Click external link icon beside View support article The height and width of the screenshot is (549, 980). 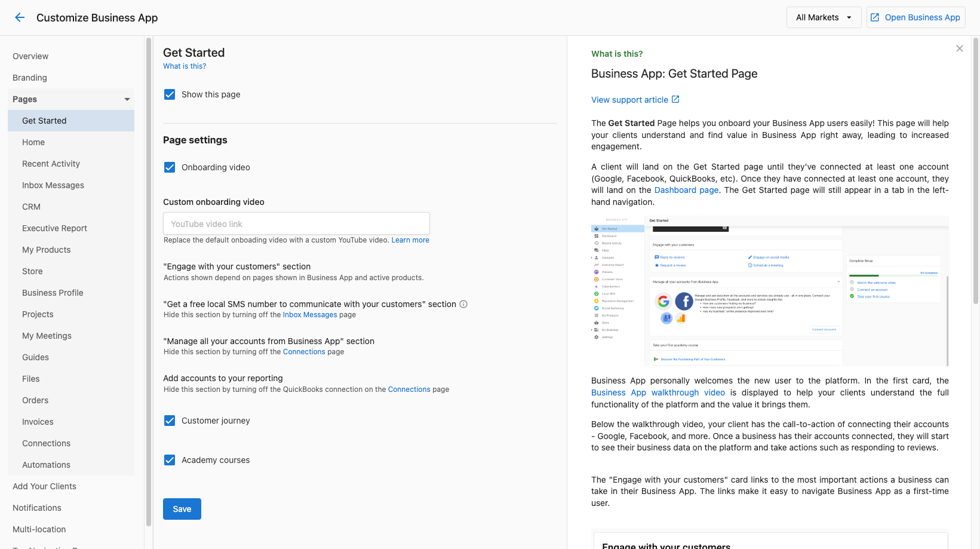pyautogui.click(x=675, y=99)
